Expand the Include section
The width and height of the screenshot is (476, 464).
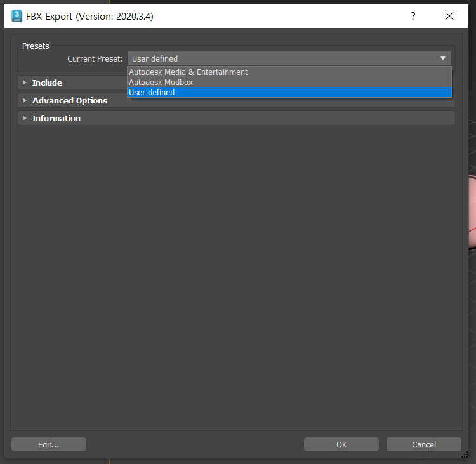[25, 83]
